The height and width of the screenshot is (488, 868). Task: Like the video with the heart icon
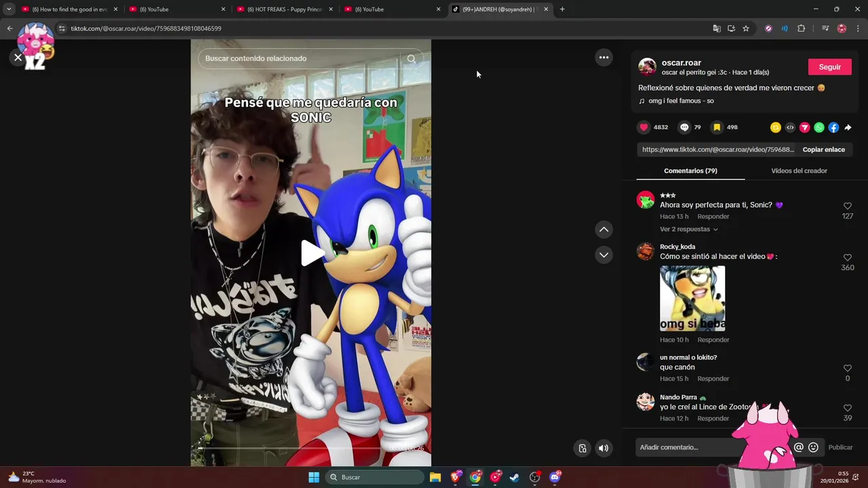point(644,127)
